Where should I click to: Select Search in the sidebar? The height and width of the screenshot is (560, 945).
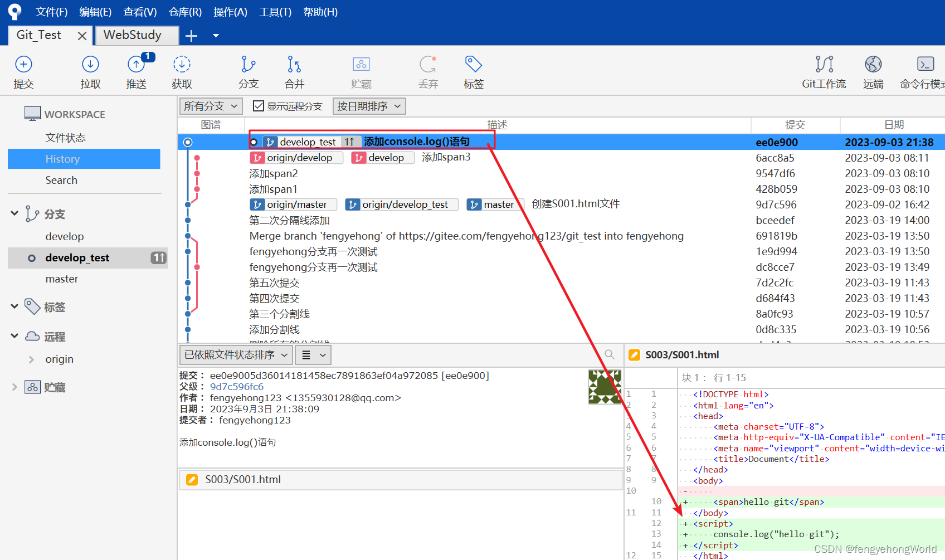[61, 180]
